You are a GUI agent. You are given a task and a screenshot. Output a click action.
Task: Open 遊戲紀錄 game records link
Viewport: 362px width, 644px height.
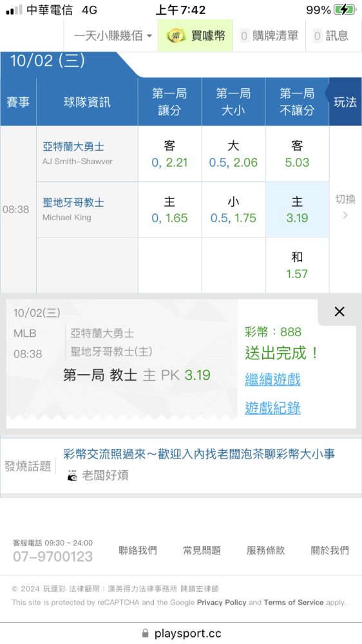pos(273,408)
